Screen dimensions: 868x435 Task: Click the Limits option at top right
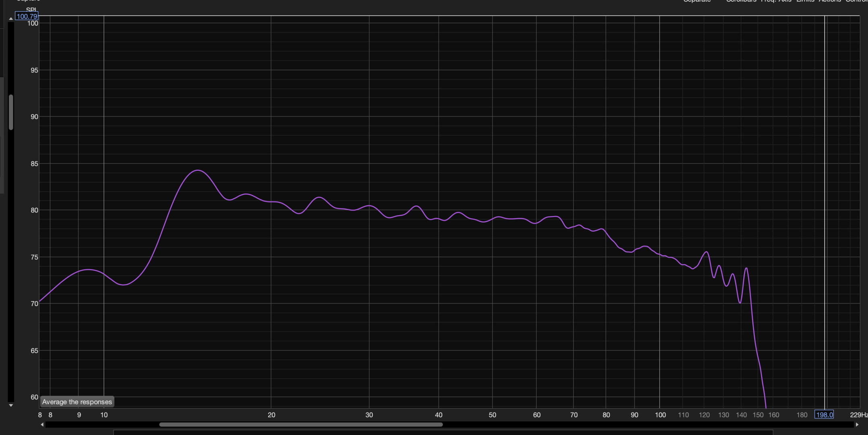[805, 1]
